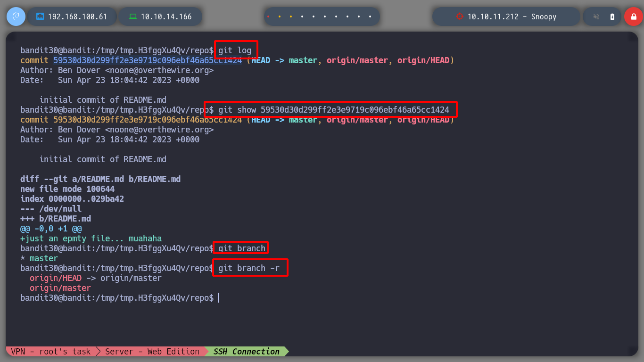Place cursor at the last empty prompt
The width and height of the screenshot is (644, 362).
pos(219,298)
